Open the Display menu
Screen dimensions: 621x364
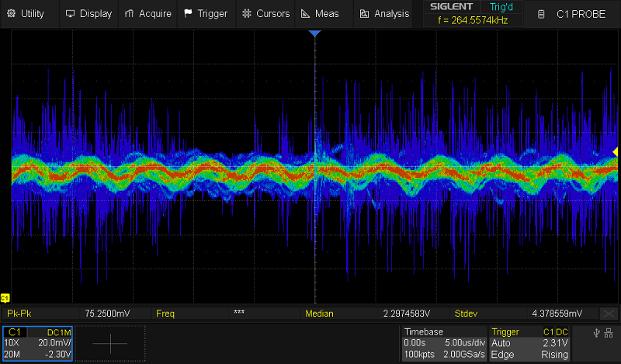[x=88, y=13]
